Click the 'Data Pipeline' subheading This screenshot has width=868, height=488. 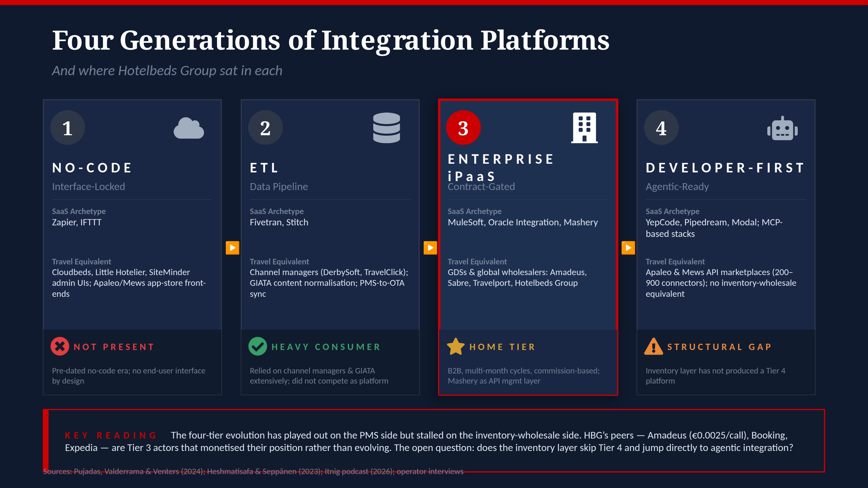click(x=279, y=187)
